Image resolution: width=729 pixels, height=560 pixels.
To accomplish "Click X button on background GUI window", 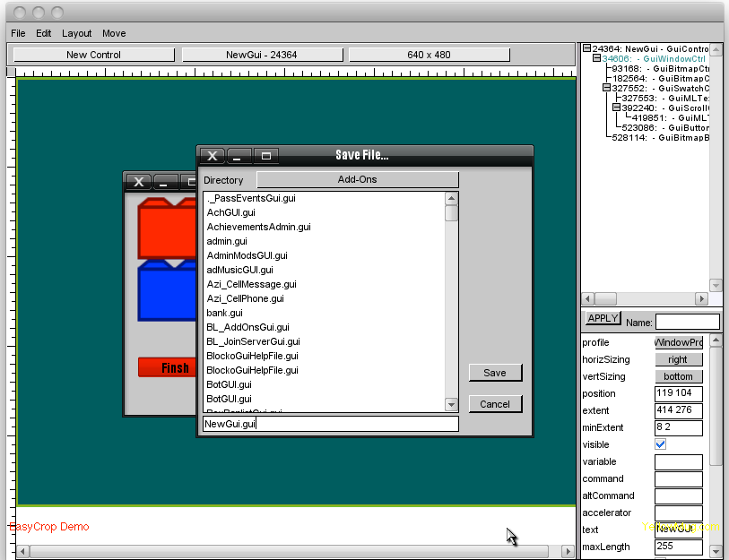I will [137, 182].
